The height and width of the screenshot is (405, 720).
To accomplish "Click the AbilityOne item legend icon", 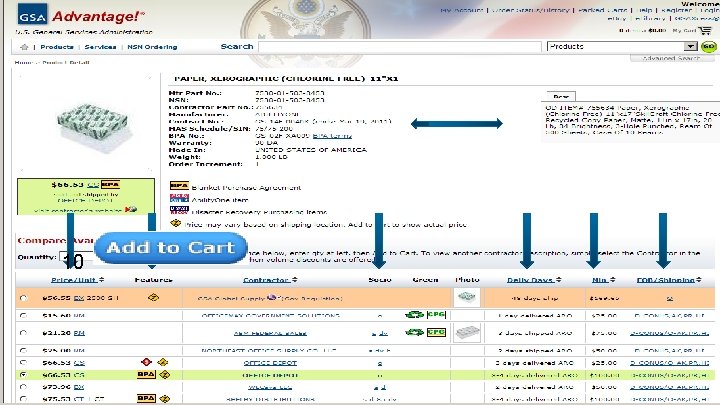I will [x=179, y=198].
